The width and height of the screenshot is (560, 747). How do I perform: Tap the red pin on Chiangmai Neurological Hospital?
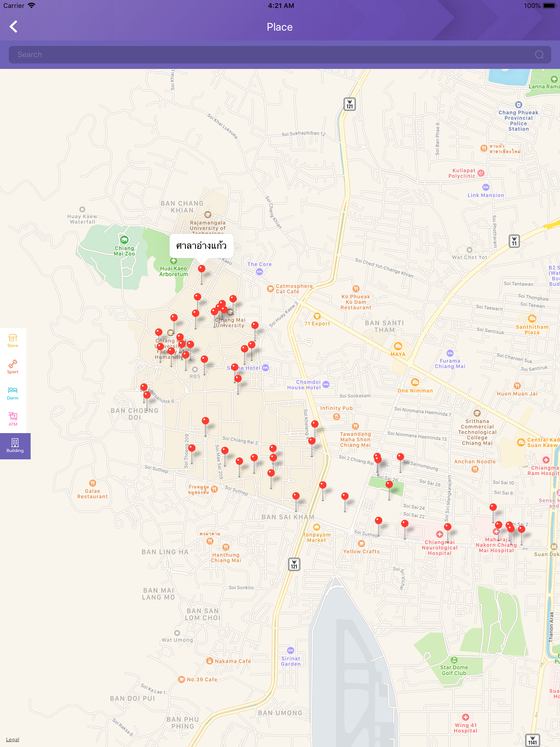coord(448,527)
